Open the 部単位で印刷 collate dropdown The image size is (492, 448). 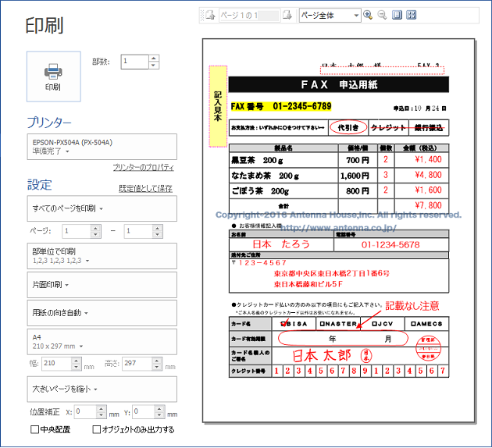(x=102, y=256)
